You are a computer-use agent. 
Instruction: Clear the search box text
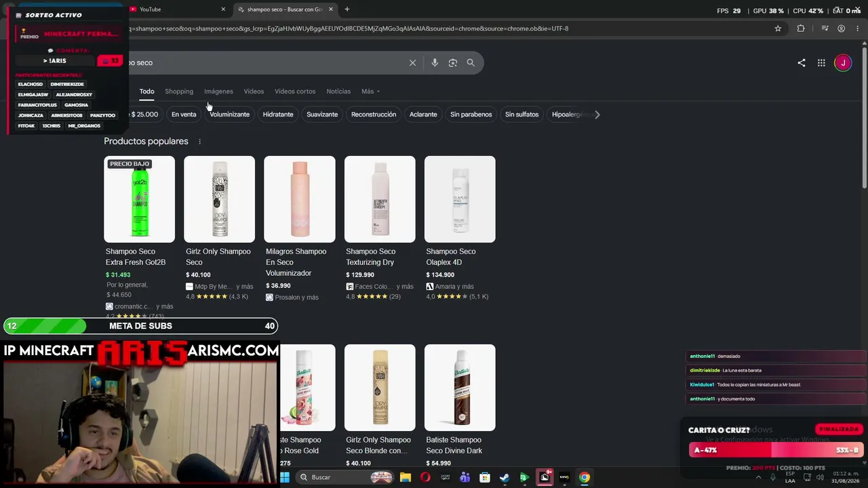tap(412, 63)
